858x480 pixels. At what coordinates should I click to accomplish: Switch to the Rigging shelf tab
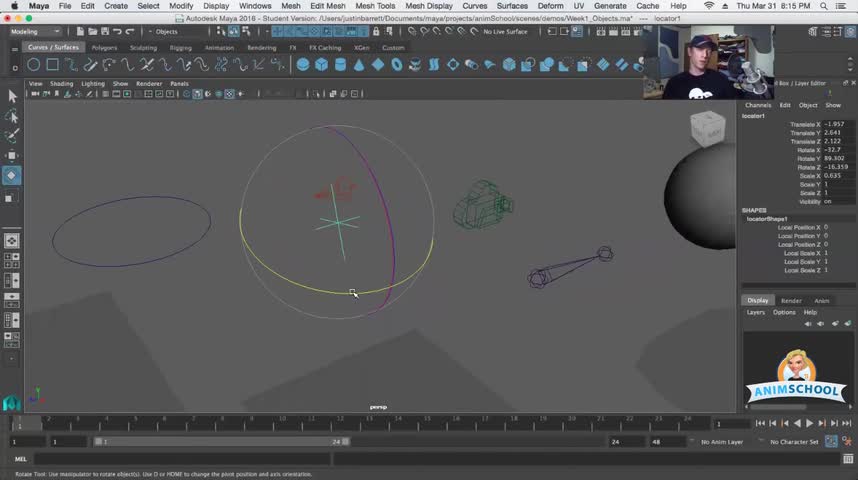coord(180,48)
